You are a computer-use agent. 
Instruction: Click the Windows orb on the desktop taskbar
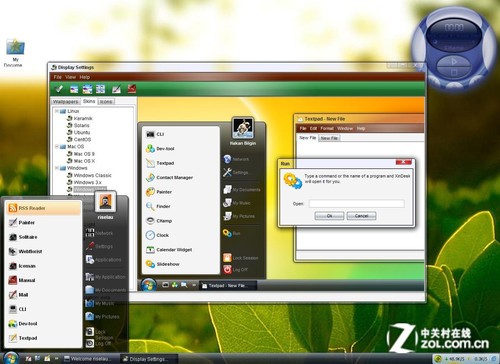(x=11, y=357)
